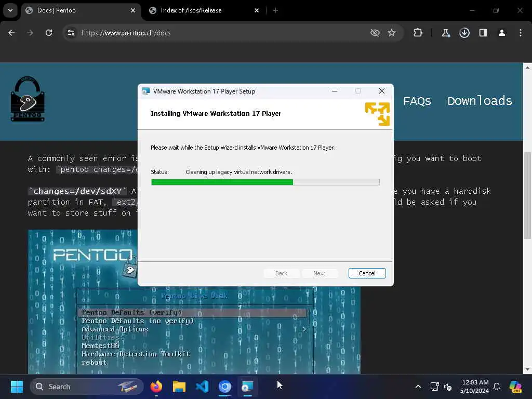
Task: Open the clock showing 12:03 AM
Action: 475,387
